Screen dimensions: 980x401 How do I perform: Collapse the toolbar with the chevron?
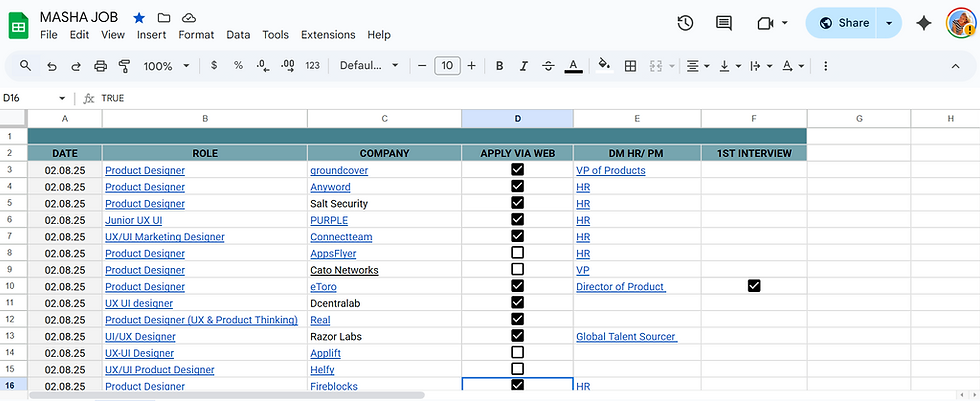[x=955, y=66]
